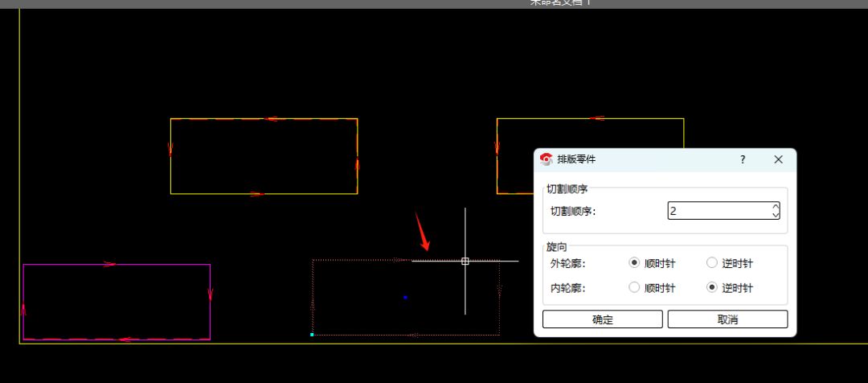Click the 切割顺序: label
The height and width of the screenshot is (383, 868).
click(573, 211)
